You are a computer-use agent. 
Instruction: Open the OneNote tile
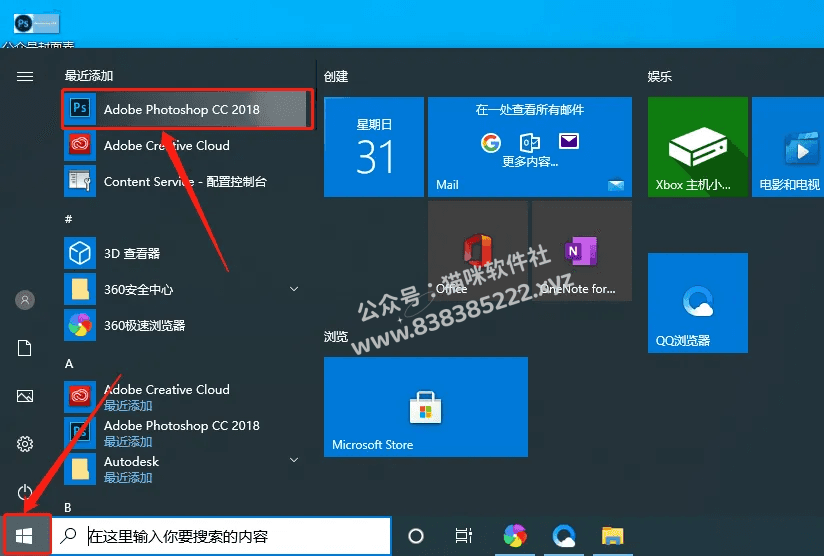(x=582, y=251)
